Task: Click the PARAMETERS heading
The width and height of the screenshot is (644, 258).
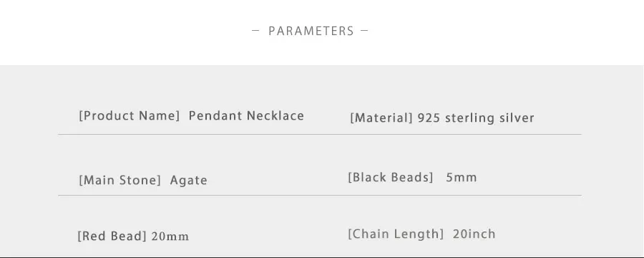Action: point(311,32)
